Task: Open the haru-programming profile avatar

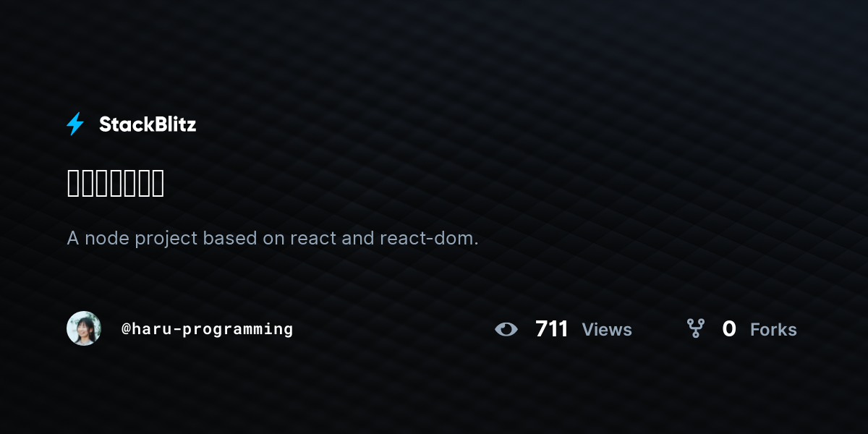Action: (x=84, y=328)
